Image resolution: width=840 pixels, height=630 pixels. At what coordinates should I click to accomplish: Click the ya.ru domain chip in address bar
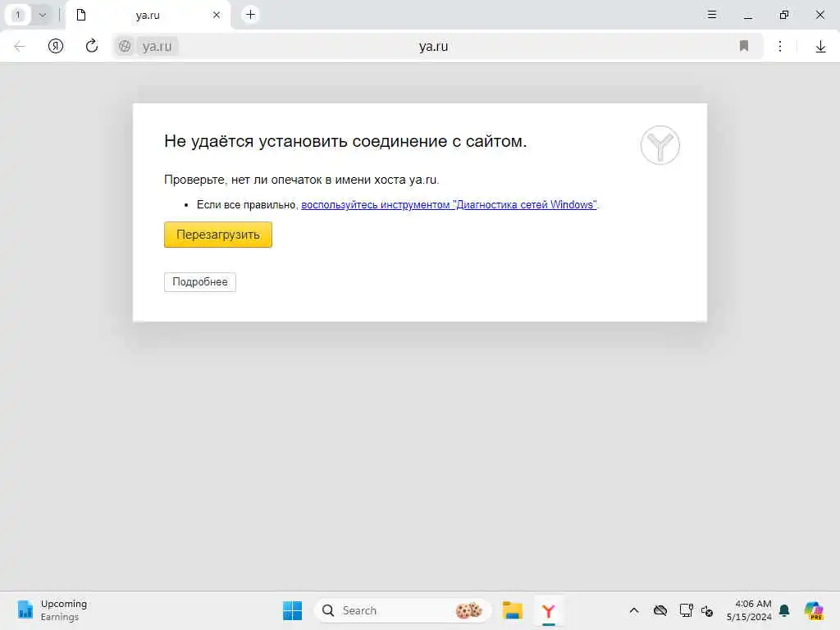point(157,46)
